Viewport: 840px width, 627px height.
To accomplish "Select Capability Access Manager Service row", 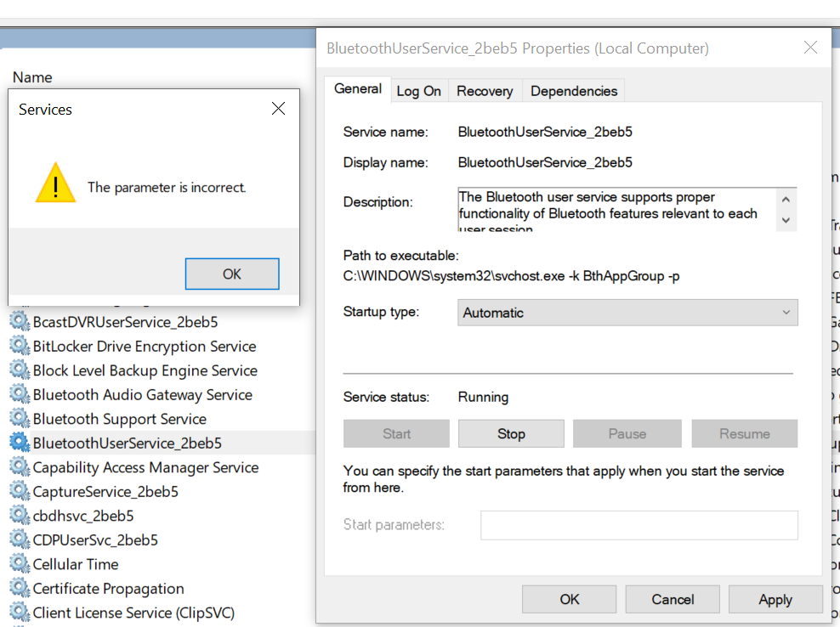I will (x=145, y=467).
